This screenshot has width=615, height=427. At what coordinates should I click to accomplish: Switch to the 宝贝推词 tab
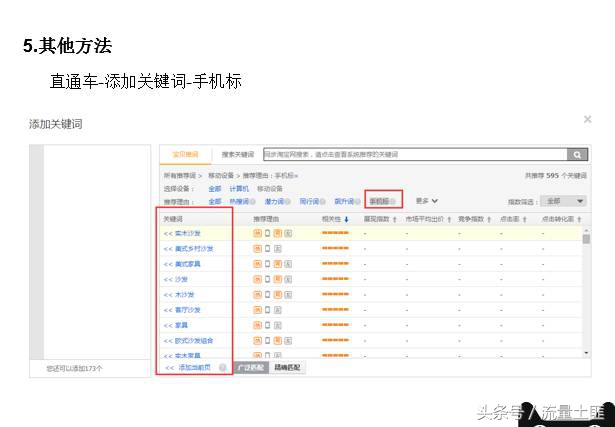pyautogui.click(x=186, y=154)
